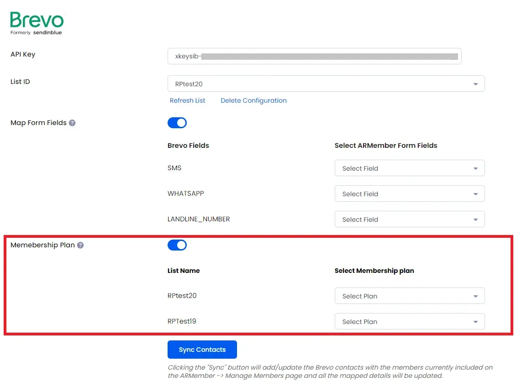Click the Map Form Fields label
Image resolution: width=532 pixels, height=392 pixels.
[38, 123]
